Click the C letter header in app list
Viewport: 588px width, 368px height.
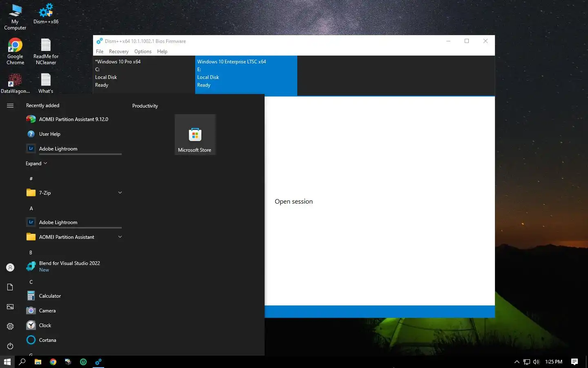[x=31, y=282]
